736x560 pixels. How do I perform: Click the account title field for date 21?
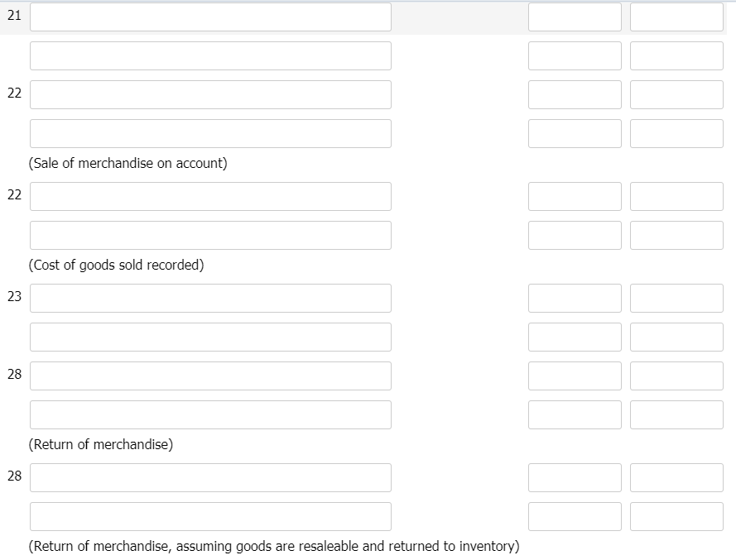tap(210, 17)
